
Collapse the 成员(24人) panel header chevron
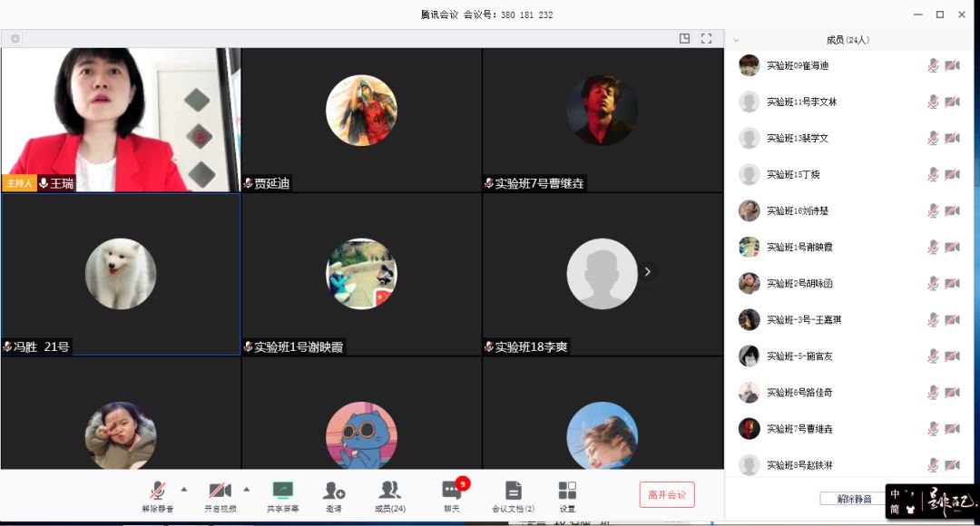(736, 40)
